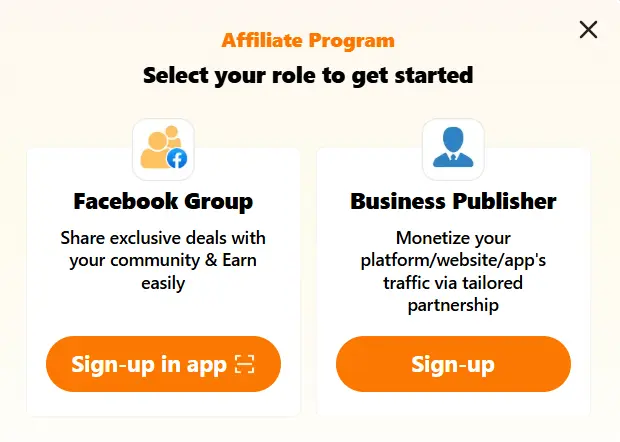Click the "Monetize your" description line
The width and height of the screenshot is (620, 442).
tap(453, 238)
